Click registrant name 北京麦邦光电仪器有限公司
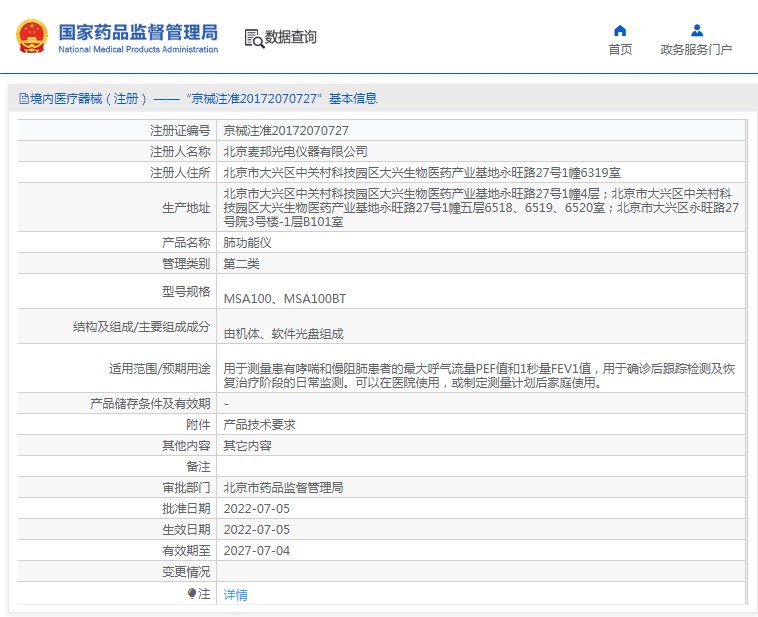Viewport: 758px width, 617px height. 295,151
